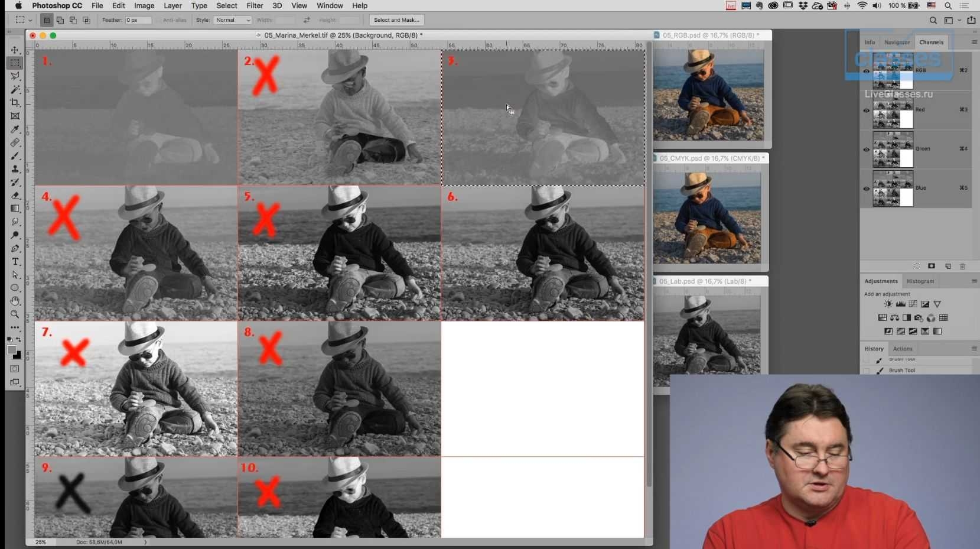Switch to the Info tab
The height and width of the screenshot is (549, 980).
click(x=870, y=42)
